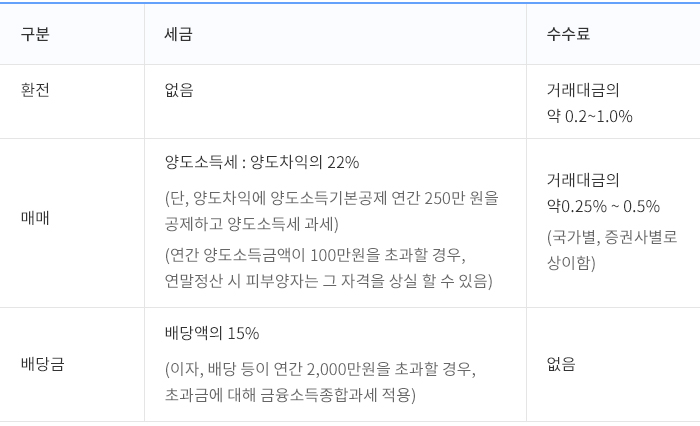
Task: Click 양도소득세 : 양도차익의 22% text
Action: (x=262, y=162)
